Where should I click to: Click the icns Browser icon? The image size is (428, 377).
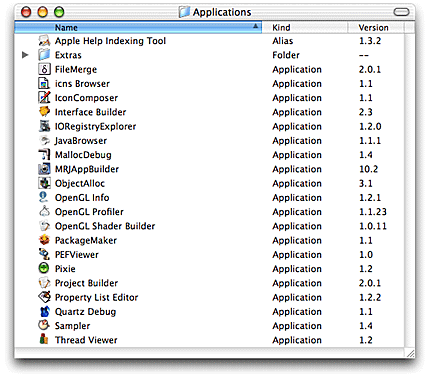coord(44,83)
